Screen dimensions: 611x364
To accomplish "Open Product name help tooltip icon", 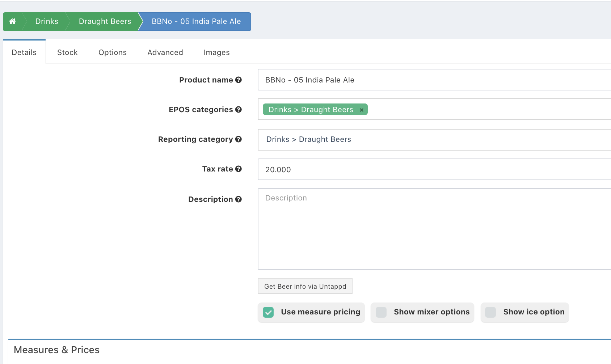I will click(238, 80).
